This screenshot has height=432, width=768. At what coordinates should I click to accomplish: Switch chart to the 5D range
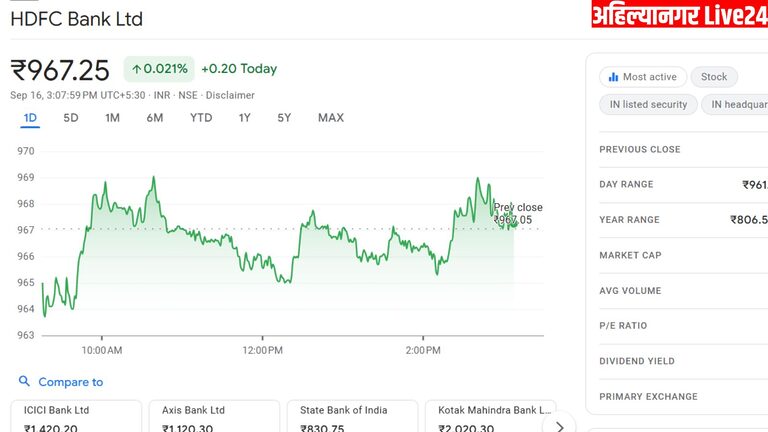71,118
